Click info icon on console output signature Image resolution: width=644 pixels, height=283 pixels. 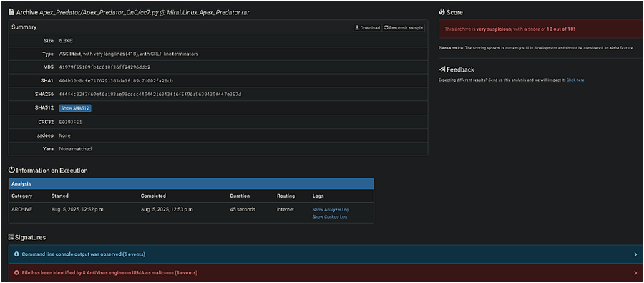(17, 254)
